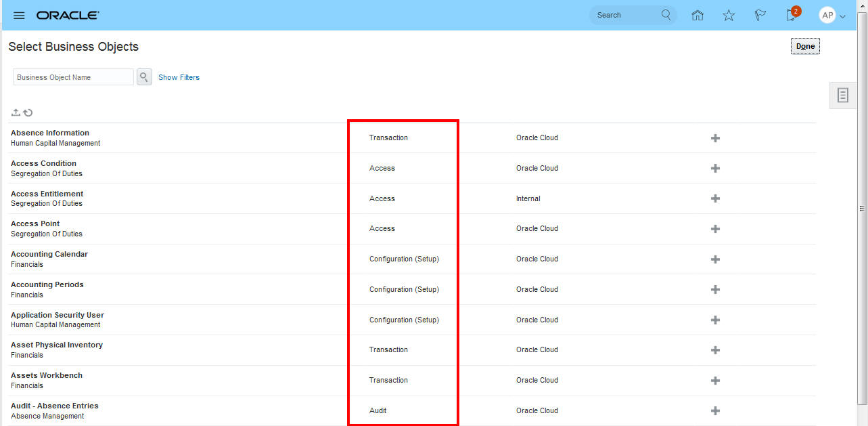Add the Asset Physical Inventory object

[715, 350]
